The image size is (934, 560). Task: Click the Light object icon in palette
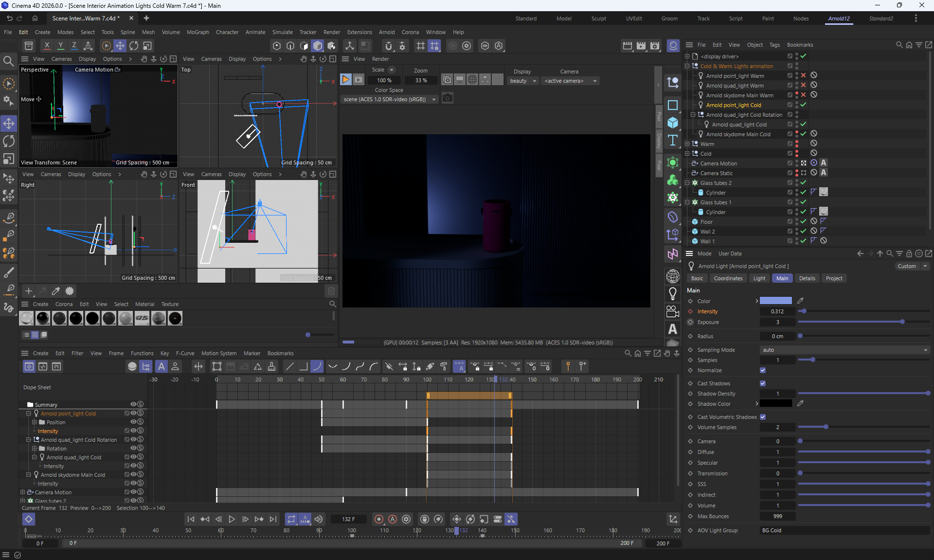[x=673, y=293]
